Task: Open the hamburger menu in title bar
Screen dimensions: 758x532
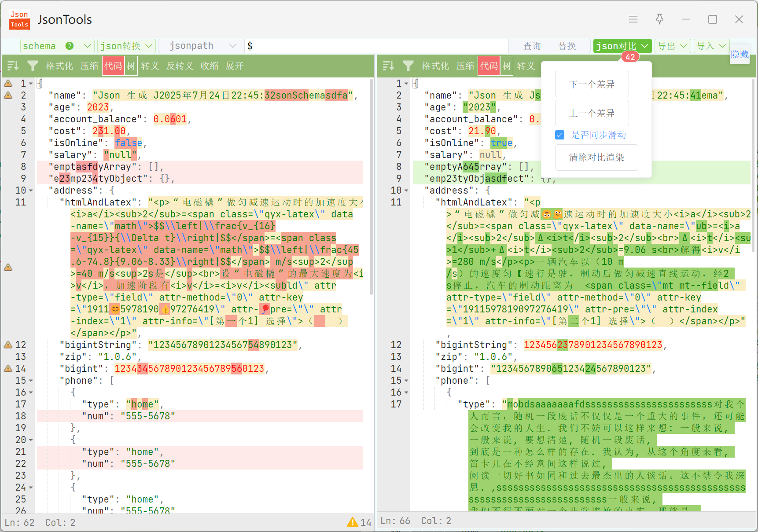Action: click(x=633, y=19)
